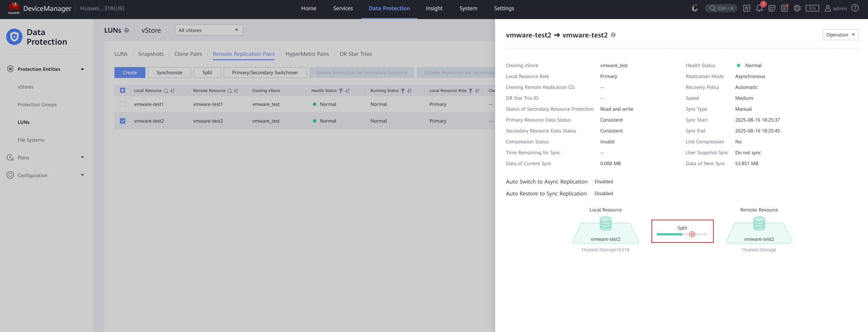
Task: Open vStores in the sidebar
Action: pos(26,87)
